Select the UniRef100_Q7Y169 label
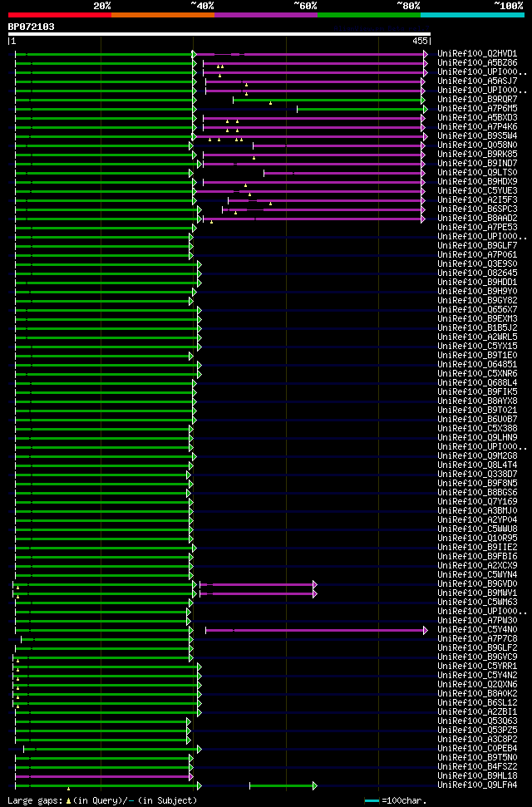The image size is (532, 807). (477, 502)
